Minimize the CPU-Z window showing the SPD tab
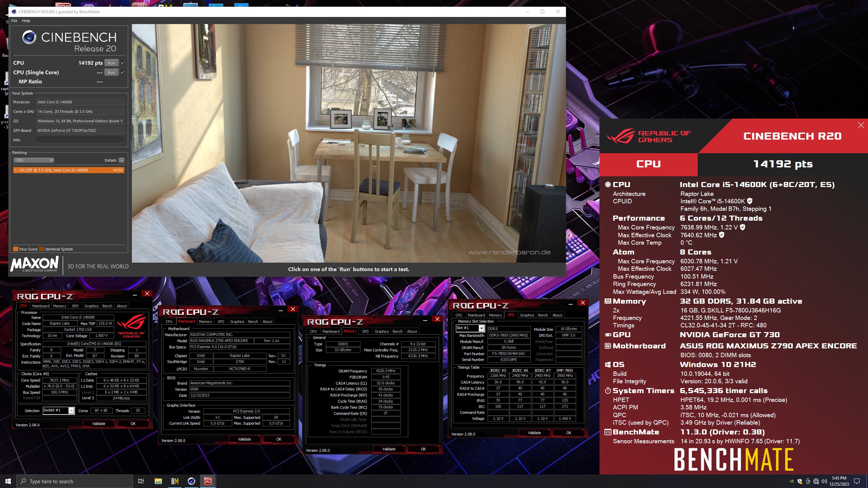Screen dimensions: 868x488 pyautogui.click(x=571, y=304)
